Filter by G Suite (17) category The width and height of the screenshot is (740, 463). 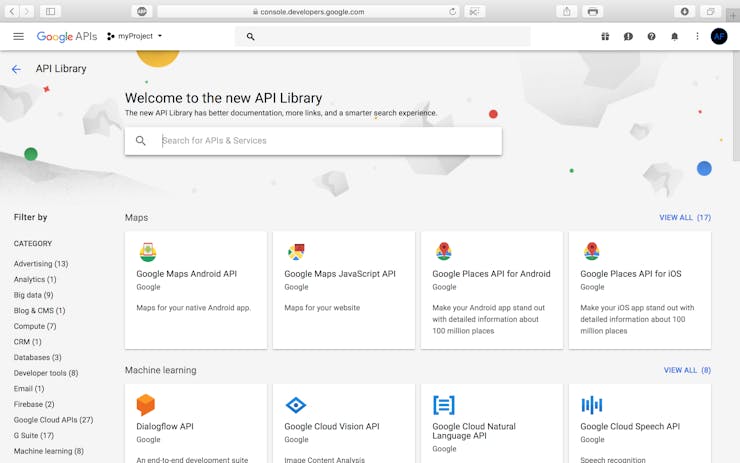(34, 435)
